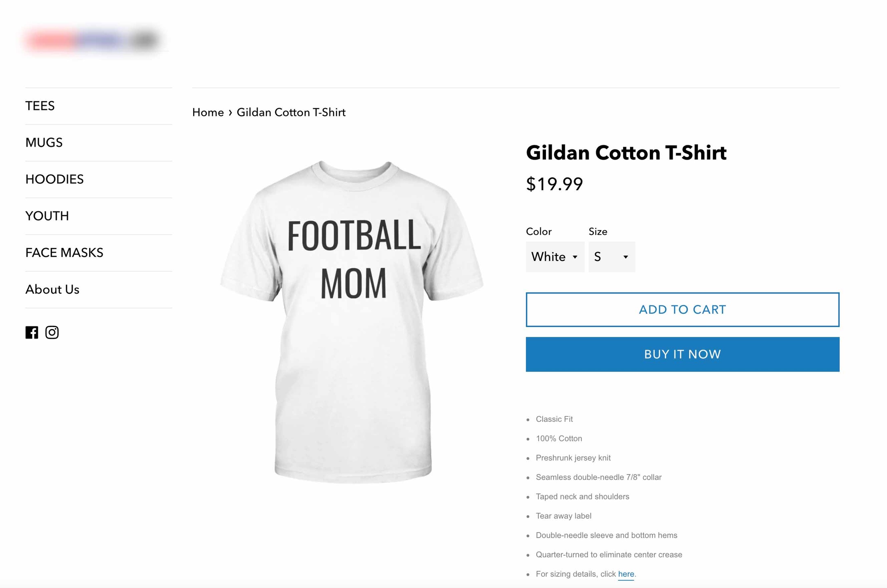Open the Size dropdown showing S
The height and width of the screenshot is (588, 887).
[611, 257]
